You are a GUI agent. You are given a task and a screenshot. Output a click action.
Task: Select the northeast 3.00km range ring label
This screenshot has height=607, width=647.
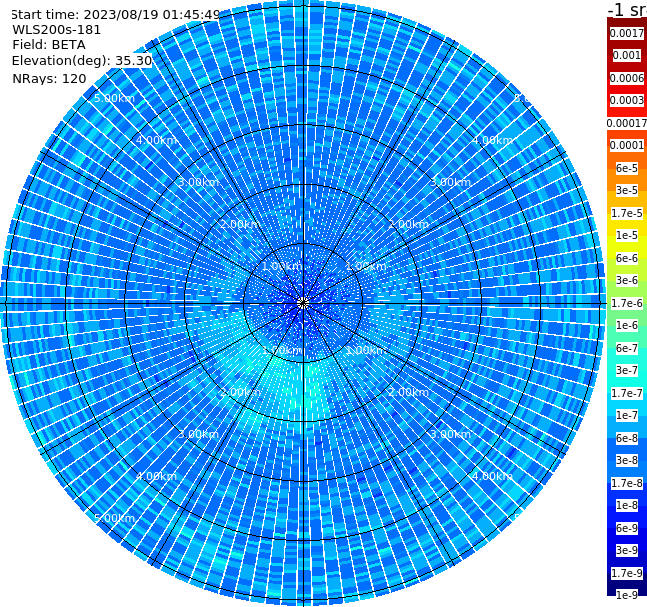click(450, 182)
